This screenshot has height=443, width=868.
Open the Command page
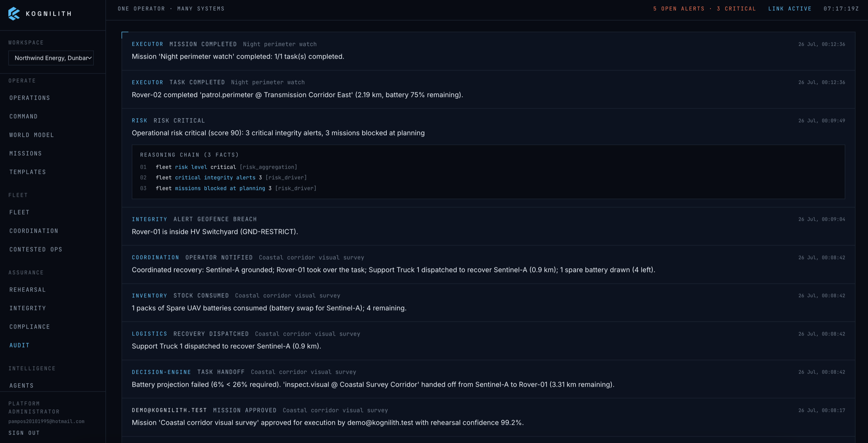[x=24, y=116]
